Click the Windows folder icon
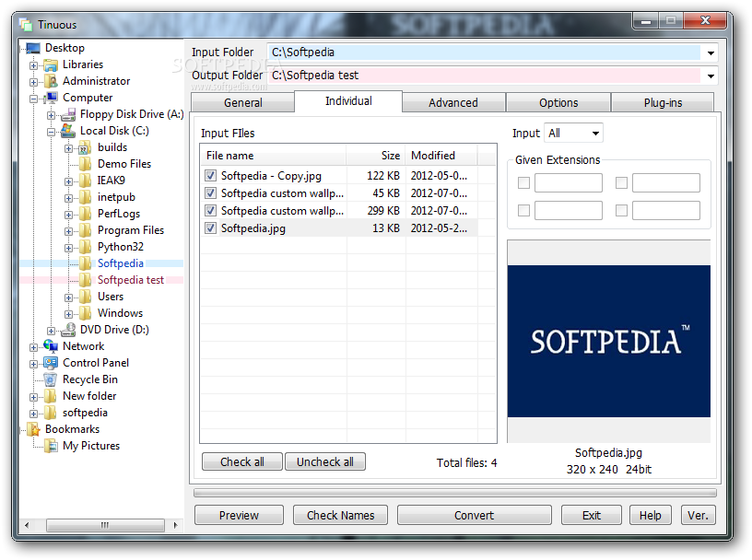Screen dimensions: 752x560 (86, 313)
